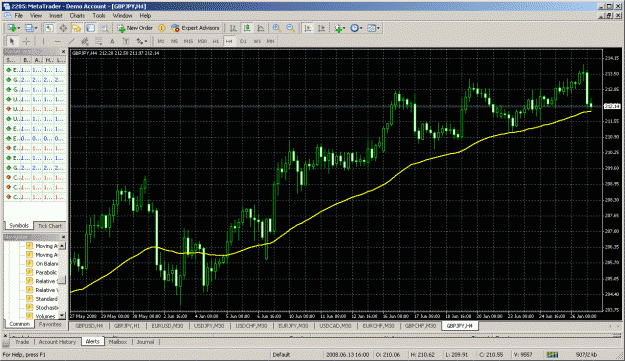Set timeframe to W1
This screenshot has width=625, height=361.
[257, 41]
